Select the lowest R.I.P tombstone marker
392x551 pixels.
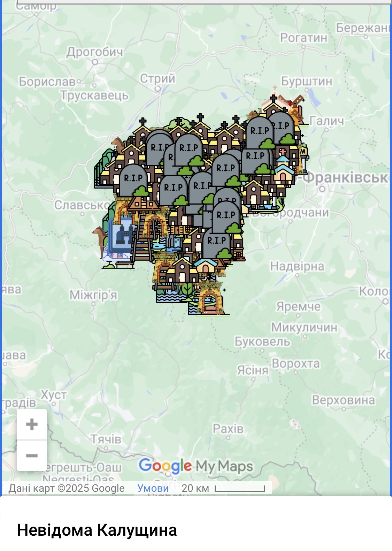coord(217,243)
